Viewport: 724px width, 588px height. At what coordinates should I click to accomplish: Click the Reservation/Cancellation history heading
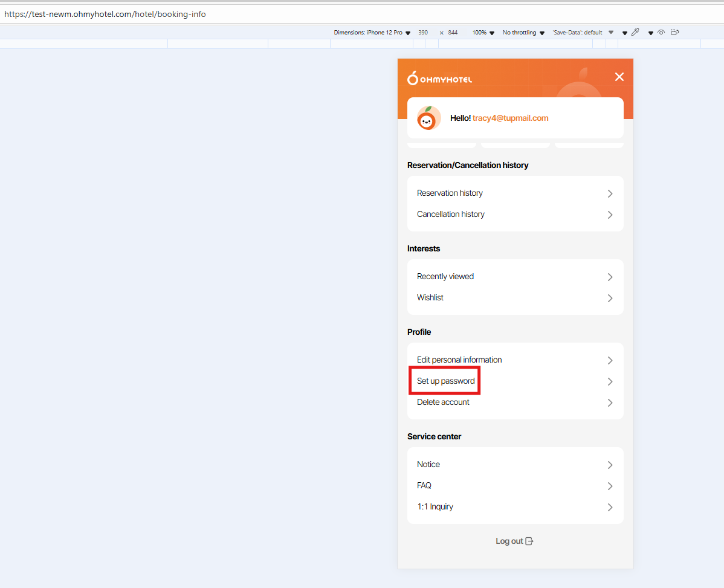pos(468,165)
